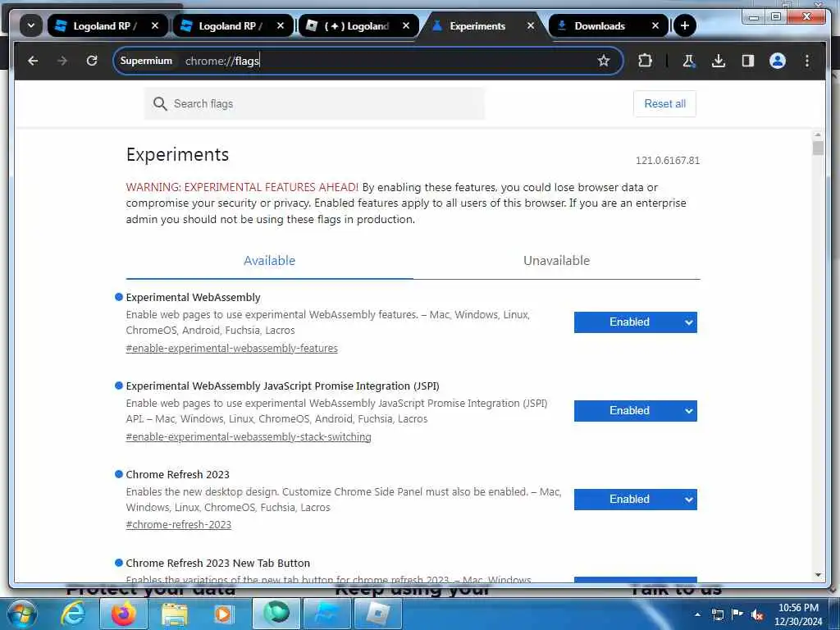
Task: Click the Supermium site chip
Action: pos(146,61)
